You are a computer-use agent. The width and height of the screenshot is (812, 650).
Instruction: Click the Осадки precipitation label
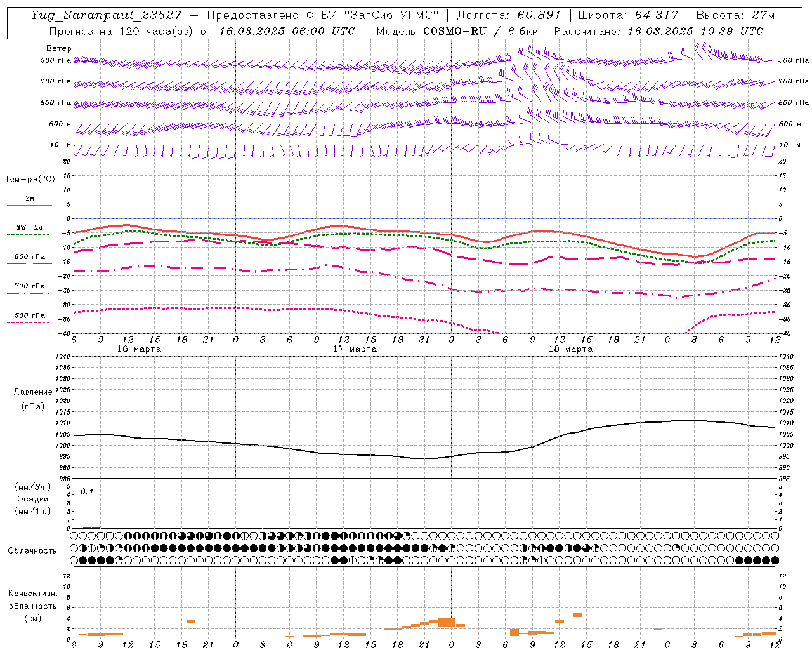click(x=33, y=499)
